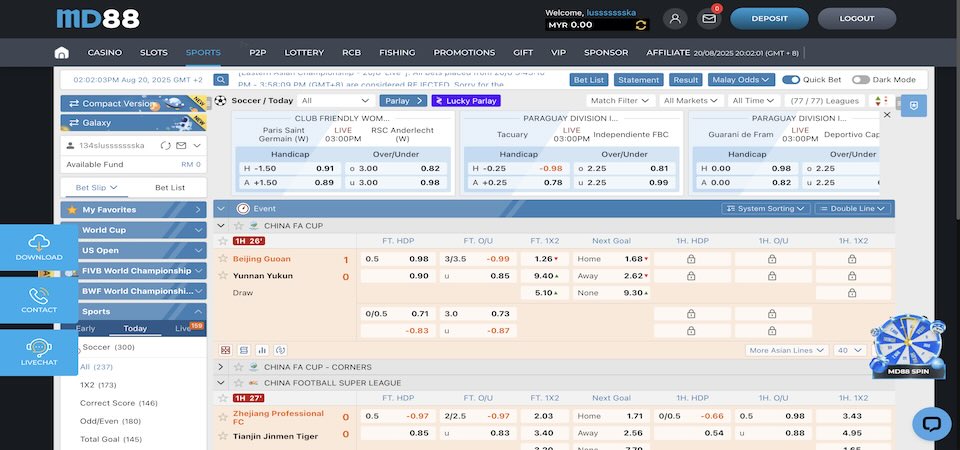
Task: Star the 1H 26' match row
Action: pos(223,241)
